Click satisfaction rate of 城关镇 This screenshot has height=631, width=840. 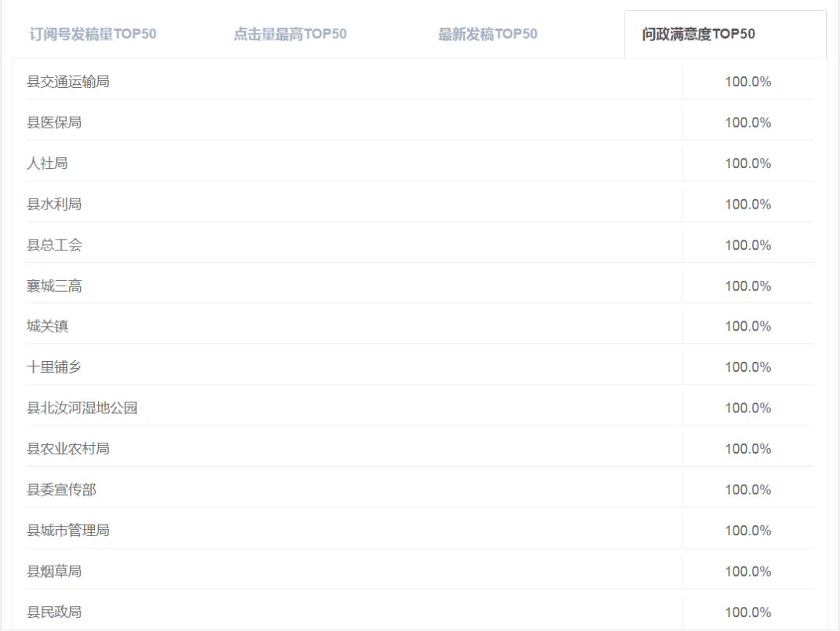coord(748,327)
